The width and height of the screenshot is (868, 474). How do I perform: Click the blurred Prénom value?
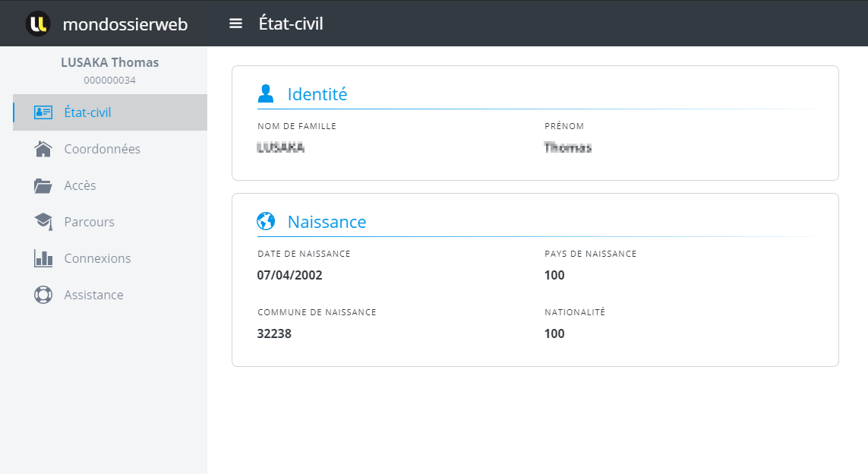click(x=568, y=148)
